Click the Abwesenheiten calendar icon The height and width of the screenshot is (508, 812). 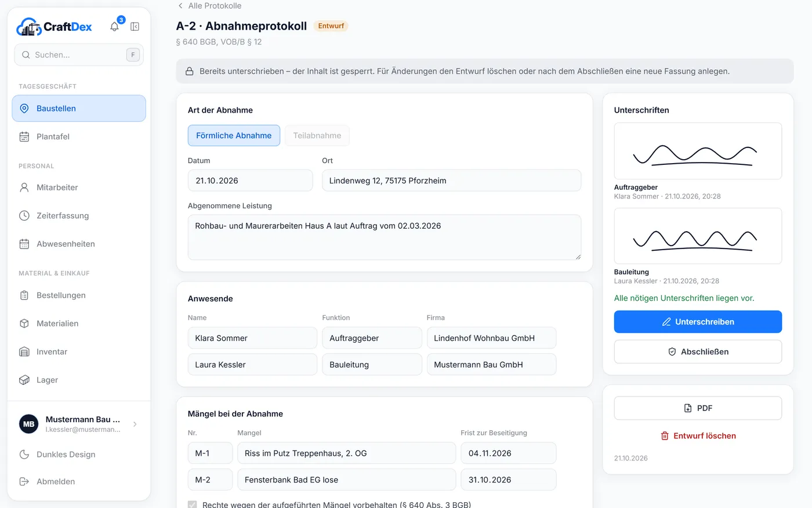pyautogui.click(x=24, y=244)
